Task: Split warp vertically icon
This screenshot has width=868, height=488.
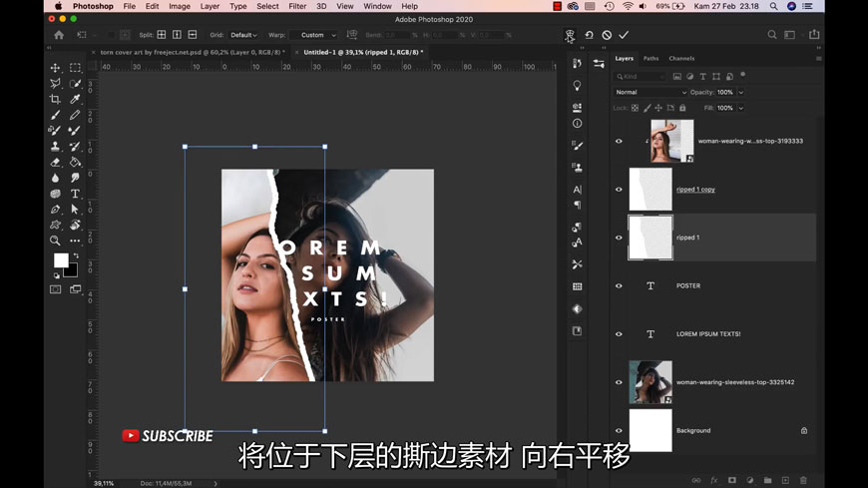Action: pos(177,35)
